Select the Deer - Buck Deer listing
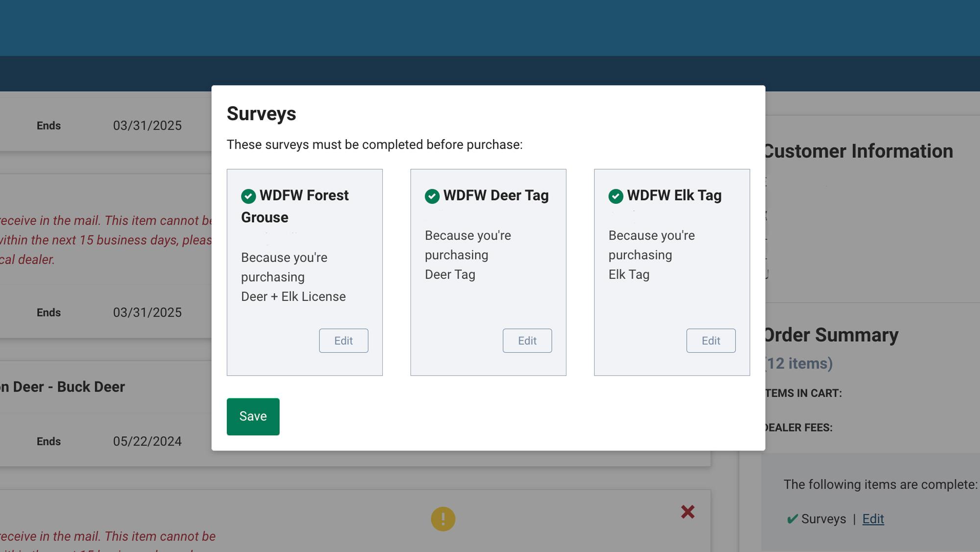Image resolution: width=980 pixels, height=552 pixels. 62,386
